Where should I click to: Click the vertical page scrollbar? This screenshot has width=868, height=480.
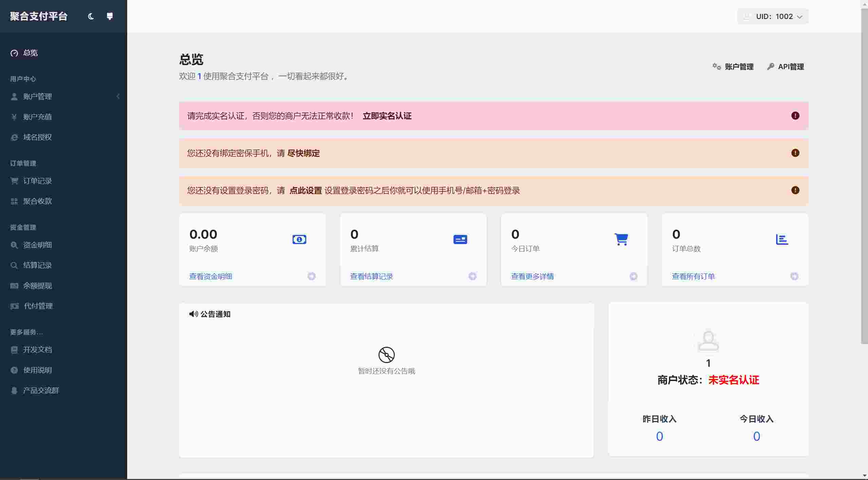(x=864, y=176)
